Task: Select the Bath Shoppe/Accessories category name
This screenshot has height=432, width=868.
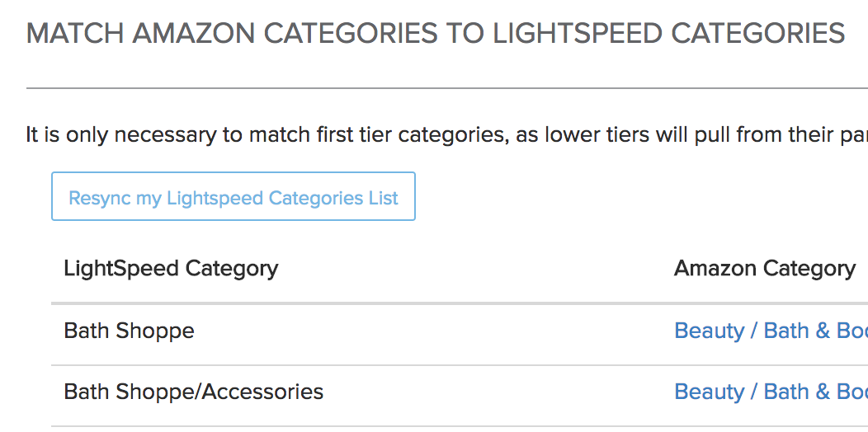Action: pos(193,392)
